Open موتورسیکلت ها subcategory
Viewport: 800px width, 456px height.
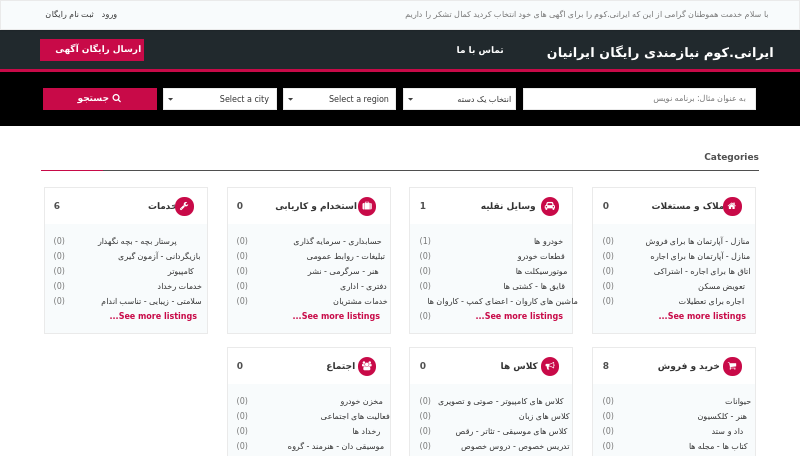tap(541, 271)
